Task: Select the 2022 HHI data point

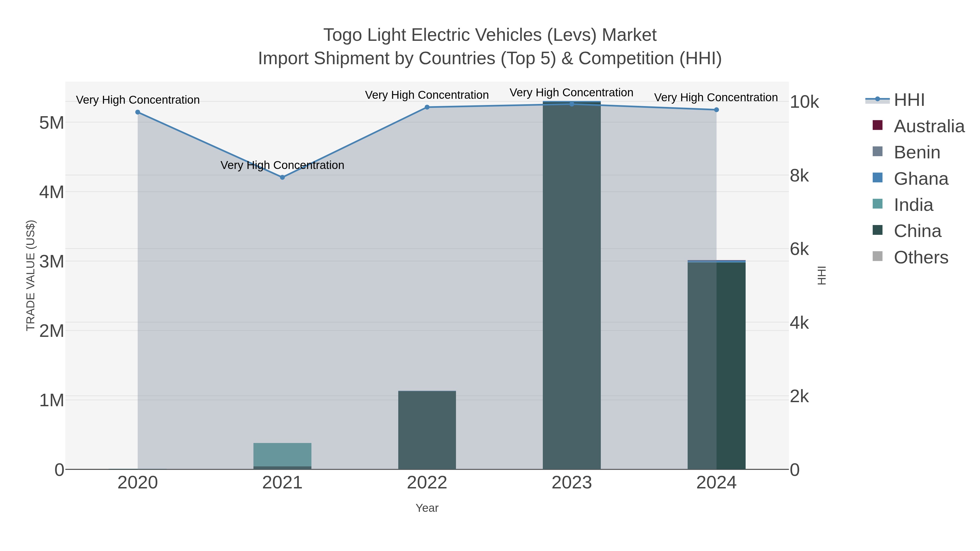Action: (x=427, y=107)
